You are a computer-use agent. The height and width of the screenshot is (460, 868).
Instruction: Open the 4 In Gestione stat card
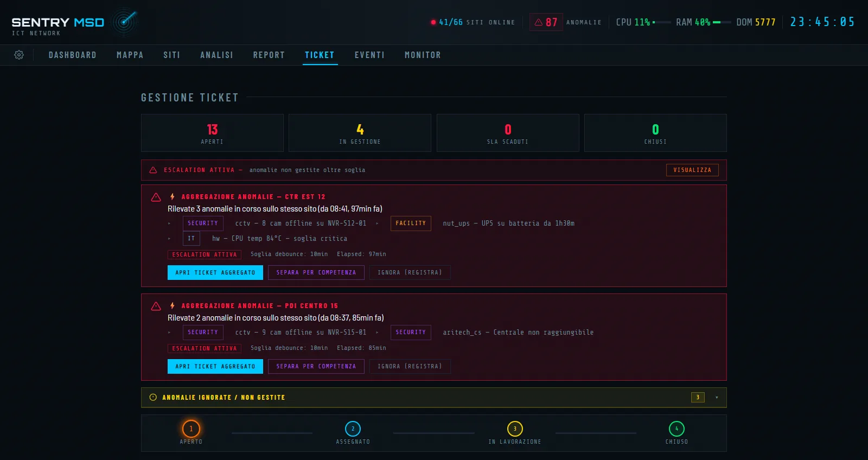tap(360, 133)
